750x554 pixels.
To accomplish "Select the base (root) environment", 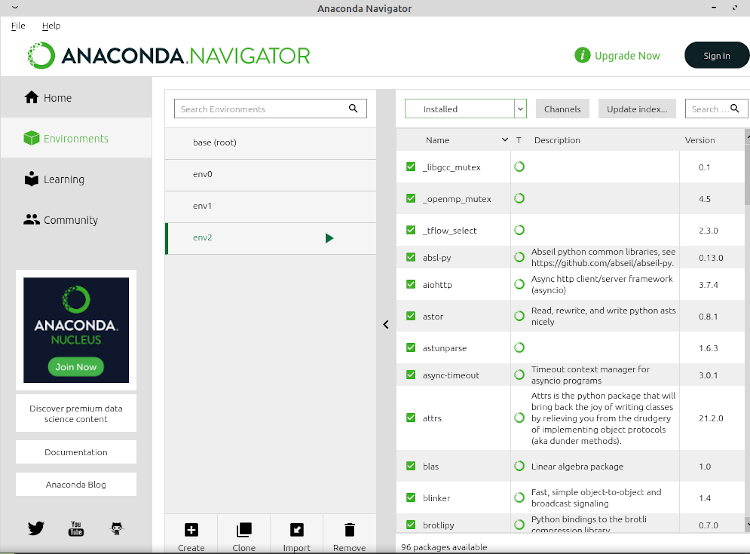I will tap(270, 143).
